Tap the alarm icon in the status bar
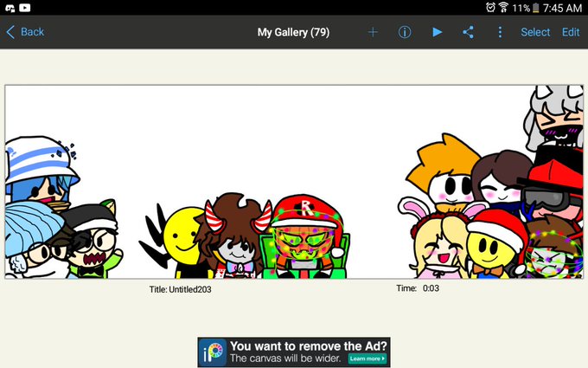Image resolution: width=588 pixels, height=368 pixels. point(490,7)
